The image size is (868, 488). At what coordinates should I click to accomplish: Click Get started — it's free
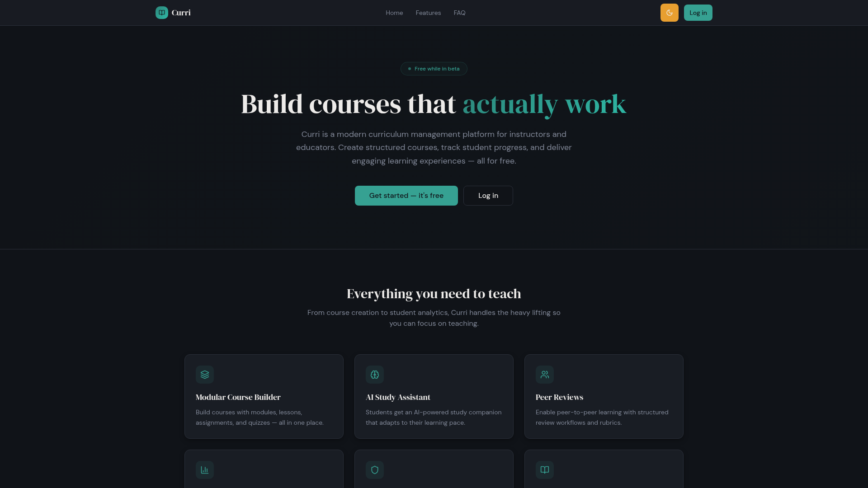(406, 196)
